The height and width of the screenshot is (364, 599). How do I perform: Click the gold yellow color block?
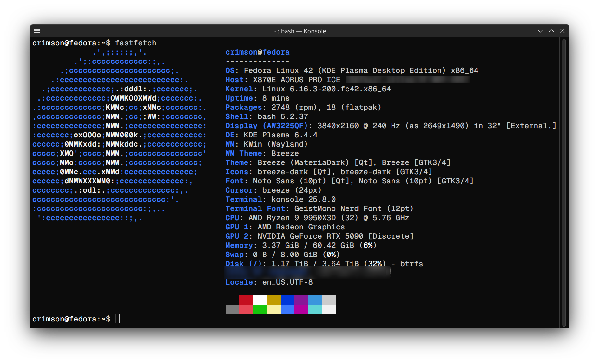[x=274, y=300]
